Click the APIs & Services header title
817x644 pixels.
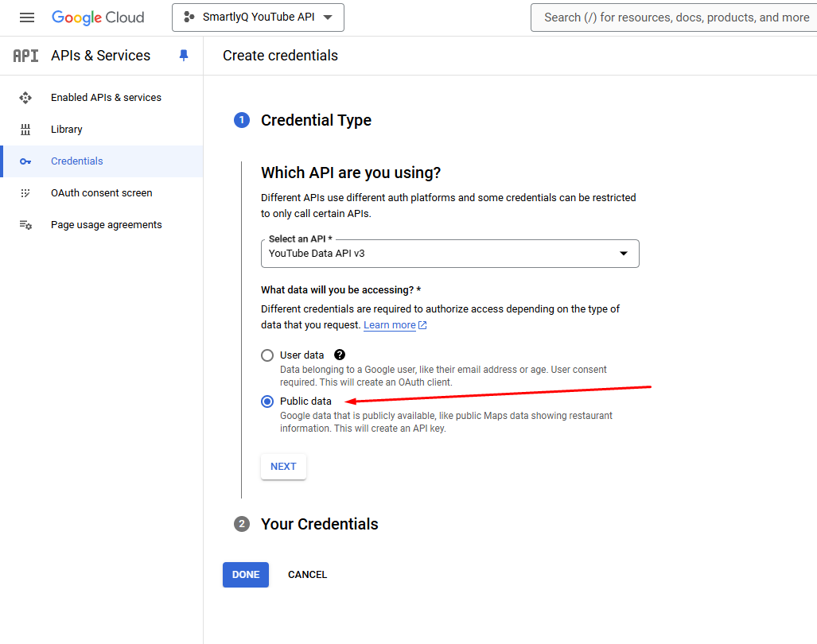click(x=100, y=56)
